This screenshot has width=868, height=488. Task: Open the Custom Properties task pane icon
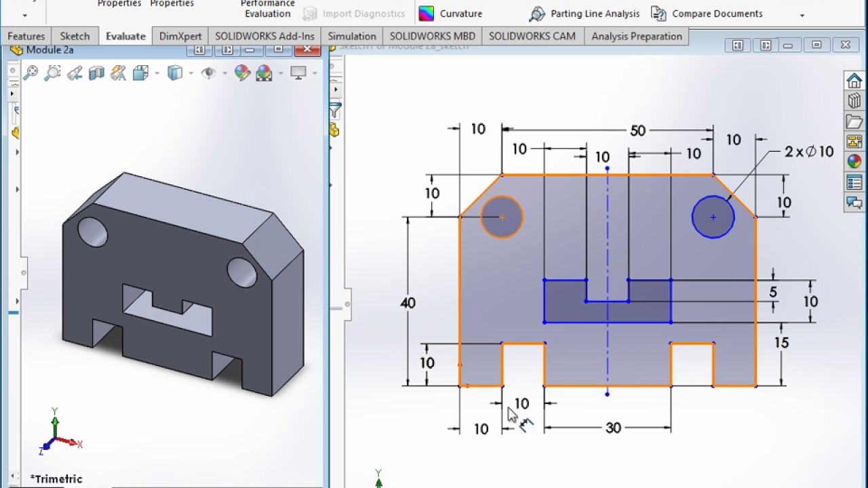[854, 182]
